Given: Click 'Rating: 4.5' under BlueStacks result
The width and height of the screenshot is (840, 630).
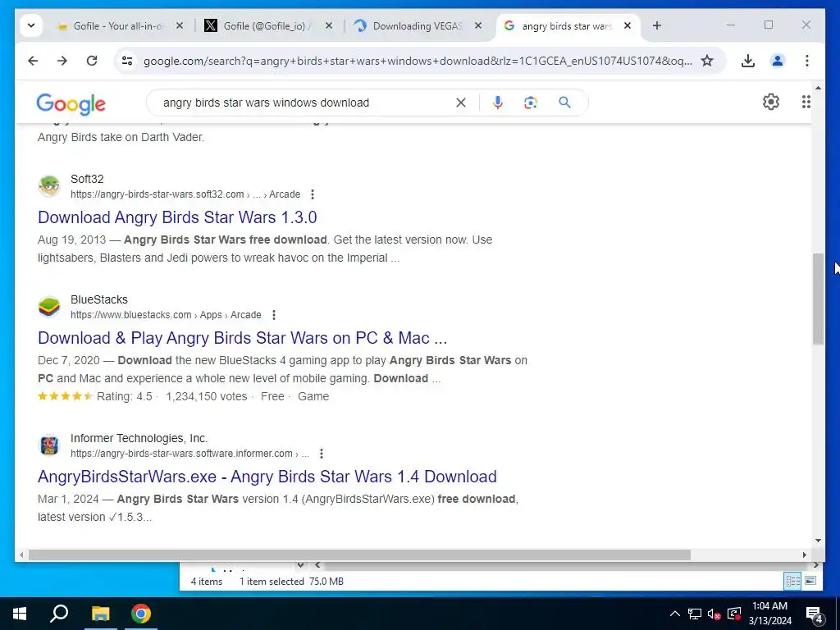Looking at the screenshot, I should click(x=125, y=396).
